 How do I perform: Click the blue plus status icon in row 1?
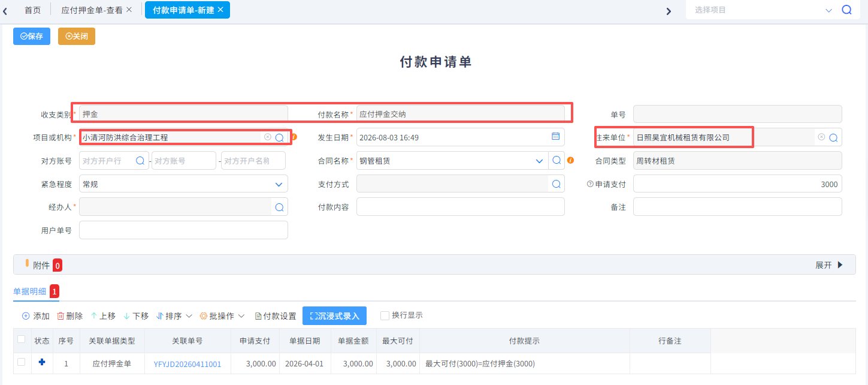click(x=41, y=362)
